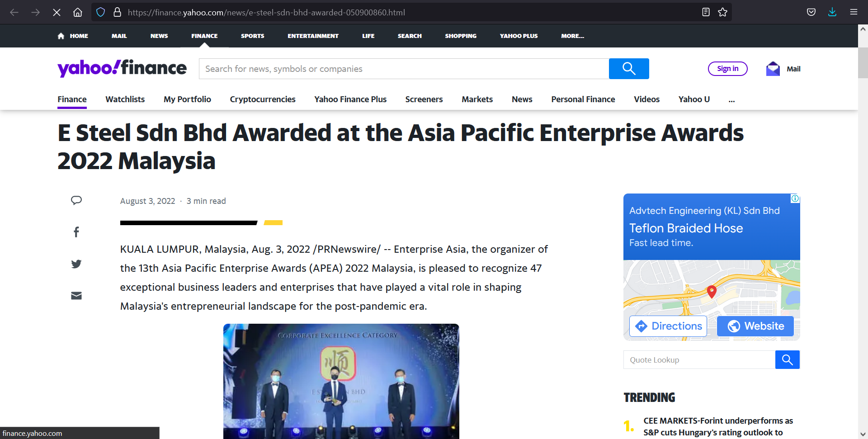Image resolution: width=868 pixels, height=439 pixels.
Task: Click the Directions button in the ad
Action: pyautogui.click(x=668, y=326)
